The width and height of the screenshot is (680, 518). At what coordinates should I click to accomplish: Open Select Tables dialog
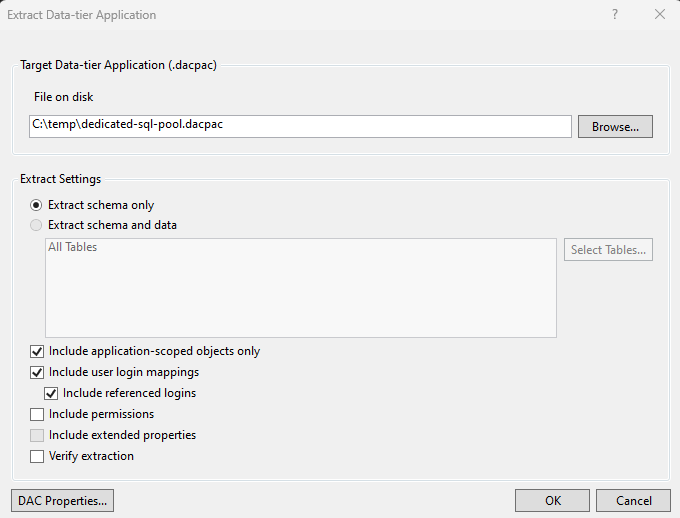pos(608,249)
